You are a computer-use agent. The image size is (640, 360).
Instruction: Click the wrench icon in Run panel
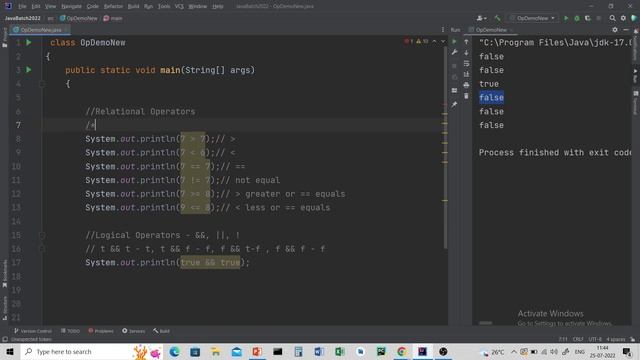coord(454,52)
